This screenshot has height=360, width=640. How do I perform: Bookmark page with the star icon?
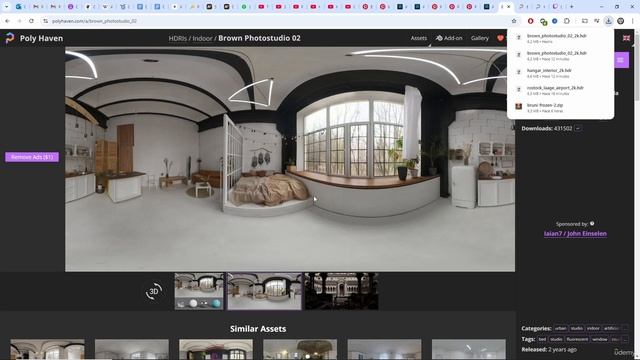514,21
